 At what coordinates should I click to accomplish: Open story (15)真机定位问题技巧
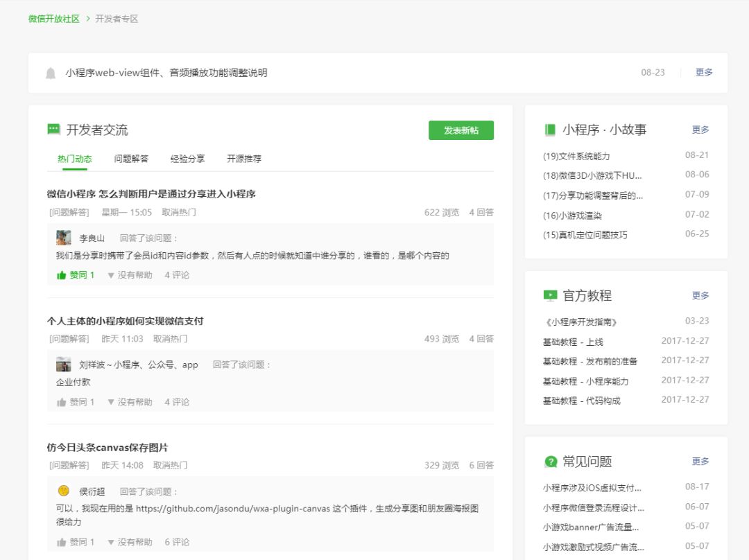585,235
